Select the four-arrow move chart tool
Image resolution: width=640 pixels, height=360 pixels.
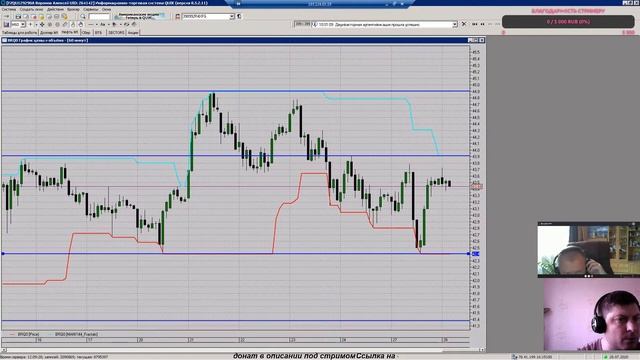[x=42, y=24]
